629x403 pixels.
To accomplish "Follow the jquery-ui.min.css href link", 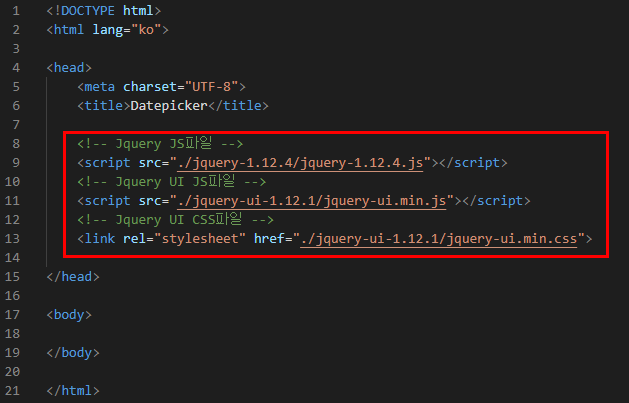I will click(x=438, y=239).
